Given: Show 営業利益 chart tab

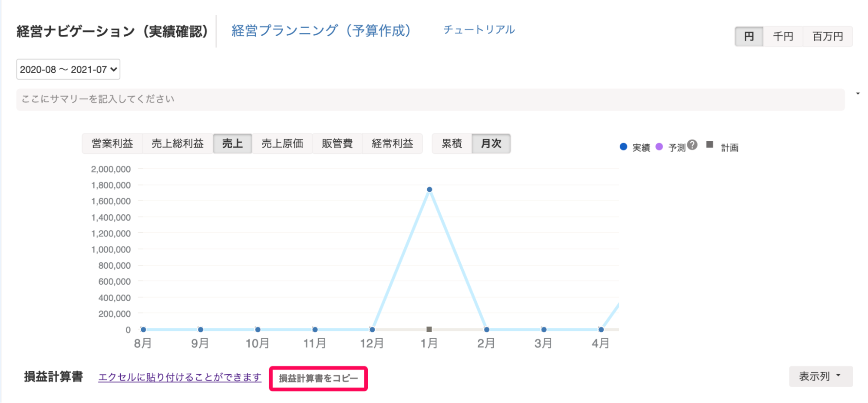Looking at the screenshot, I should point(112,144).
